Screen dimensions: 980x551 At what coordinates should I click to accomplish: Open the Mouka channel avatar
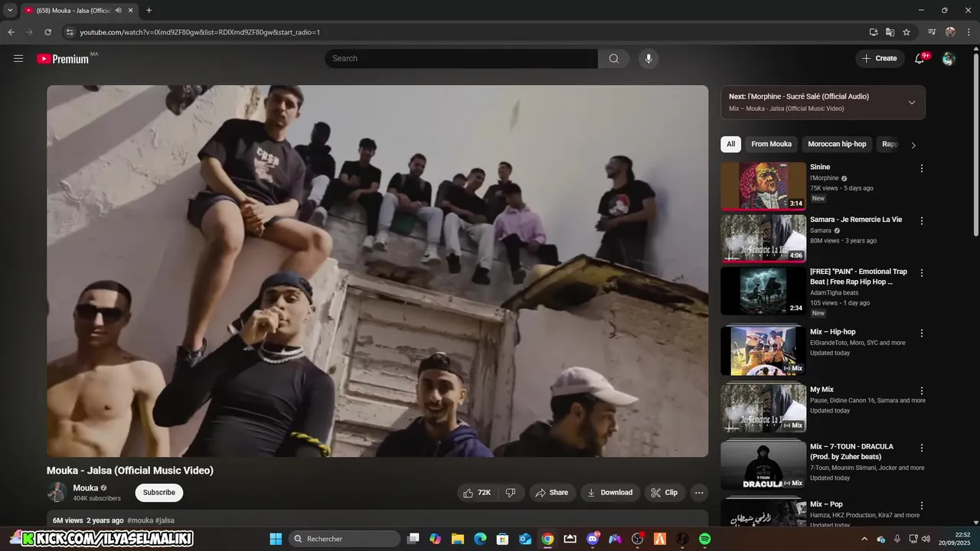pos(57,492)
